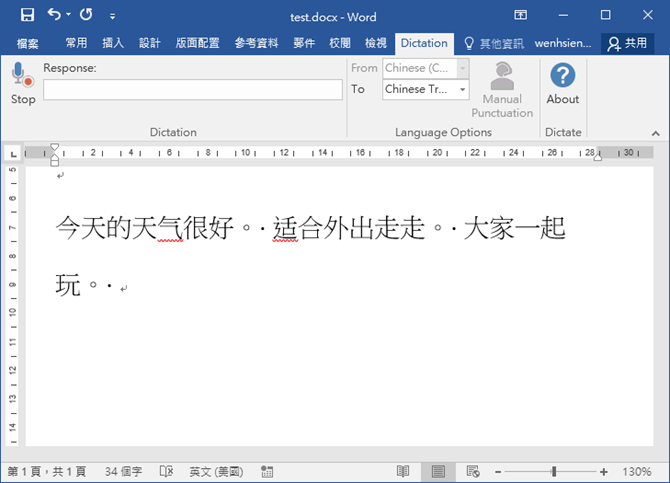Switch to Read Mode view
670x483 pixels.
403,472
